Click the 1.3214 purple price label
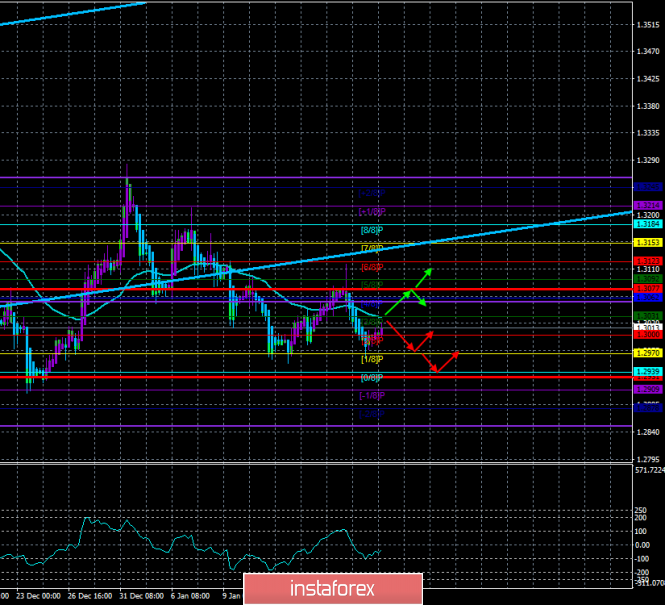The image size is (665, 605). [x=648, y=206]
